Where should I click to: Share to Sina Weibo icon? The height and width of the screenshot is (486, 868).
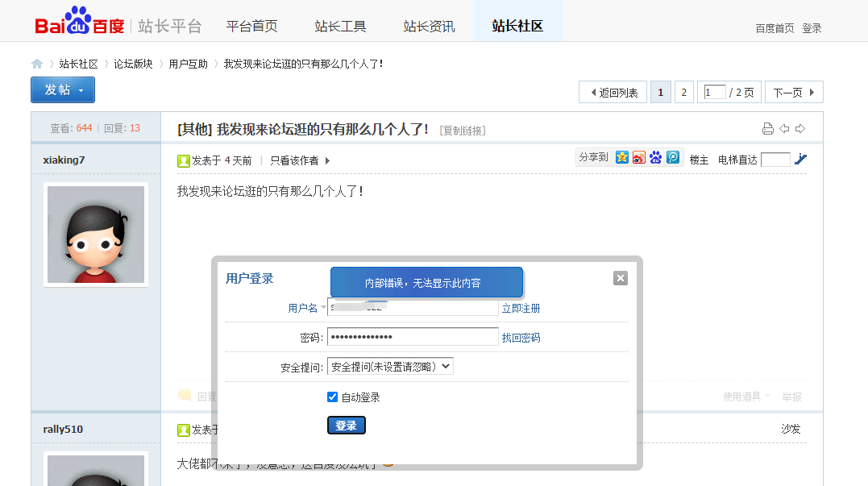tap(639, 158)
